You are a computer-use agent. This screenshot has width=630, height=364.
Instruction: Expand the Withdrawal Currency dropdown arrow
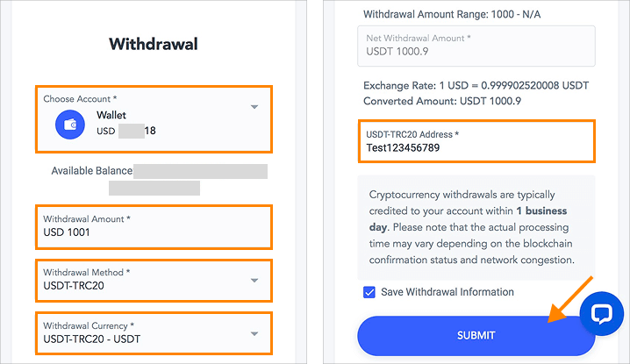(x=254, y=333)
